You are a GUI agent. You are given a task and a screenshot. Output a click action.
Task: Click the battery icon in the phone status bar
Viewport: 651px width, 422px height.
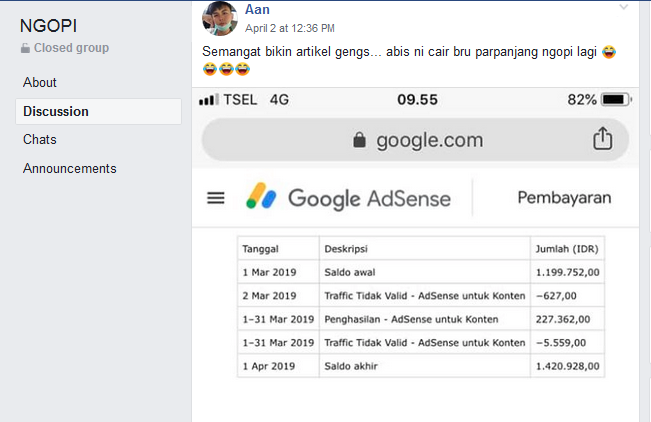click(x=616, y=100)
